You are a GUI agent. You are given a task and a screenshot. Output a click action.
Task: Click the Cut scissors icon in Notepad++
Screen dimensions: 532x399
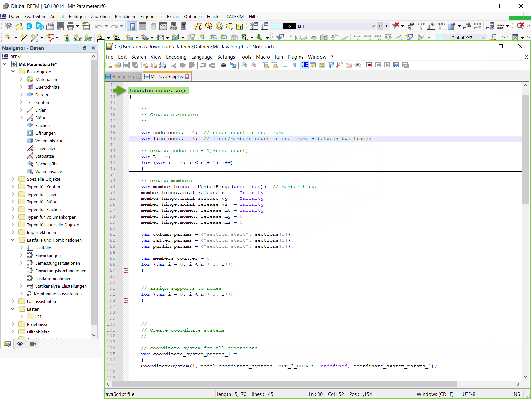(x=174, y=65)
